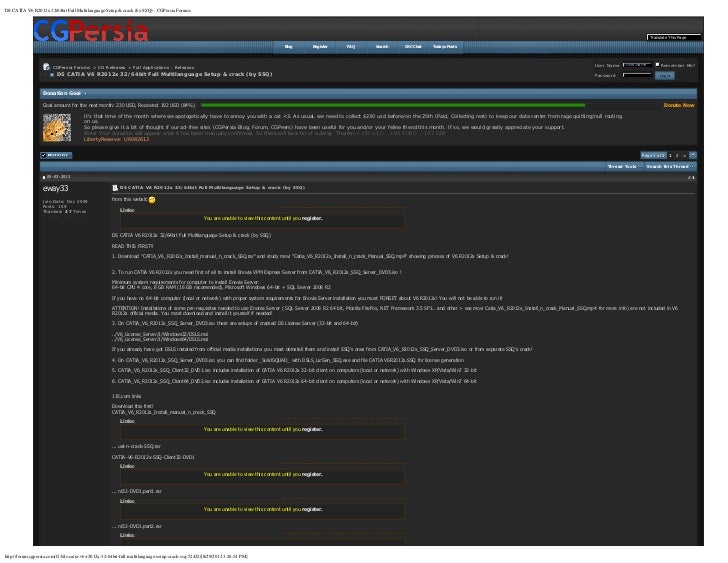The image size is (728, 563).
Task: Open the profile of user eway33
Action: (x=55, y=188)
